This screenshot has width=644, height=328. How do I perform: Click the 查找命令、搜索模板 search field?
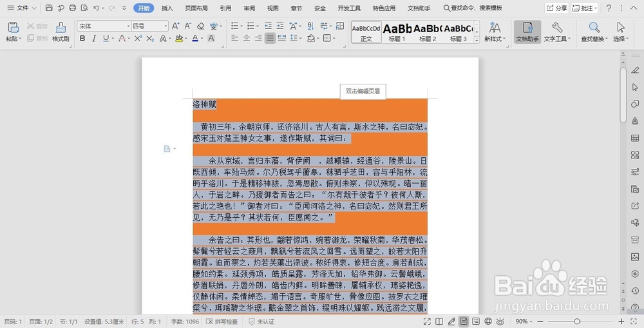pos(473,8)
